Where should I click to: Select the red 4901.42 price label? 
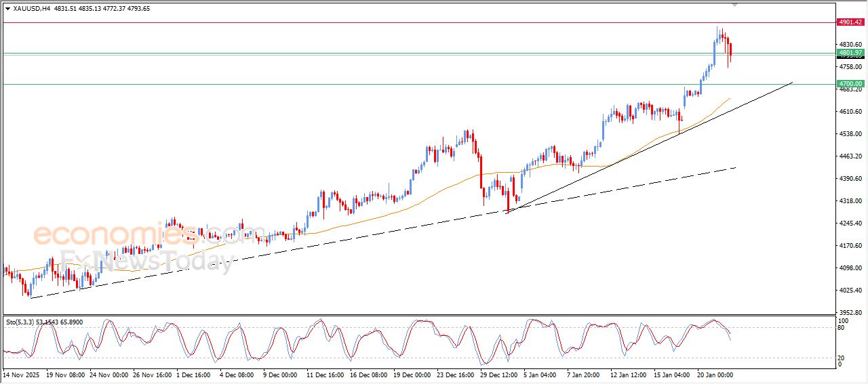point(850,22)
